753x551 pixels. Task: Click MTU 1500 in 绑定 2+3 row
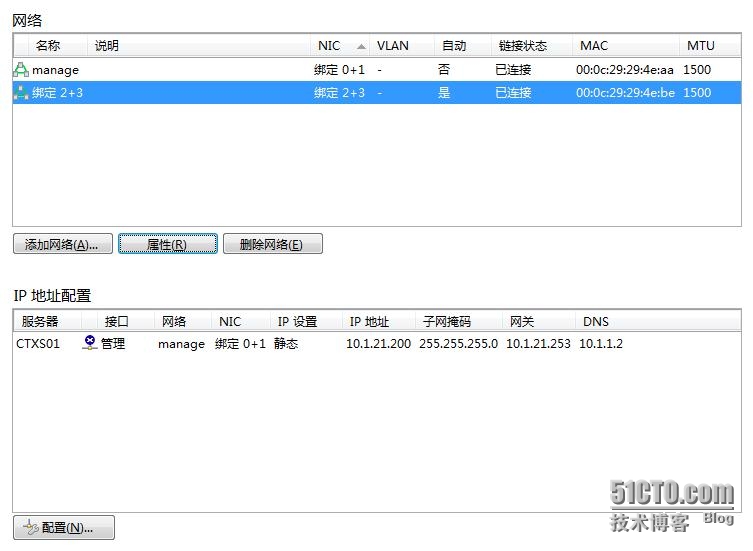point(697,92)
